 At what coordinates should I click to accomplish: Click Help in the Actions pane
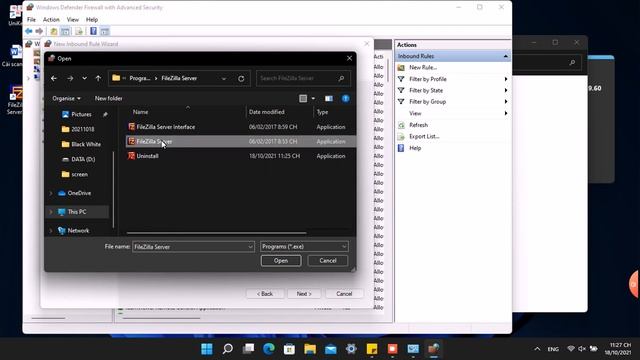coord(415,148)
